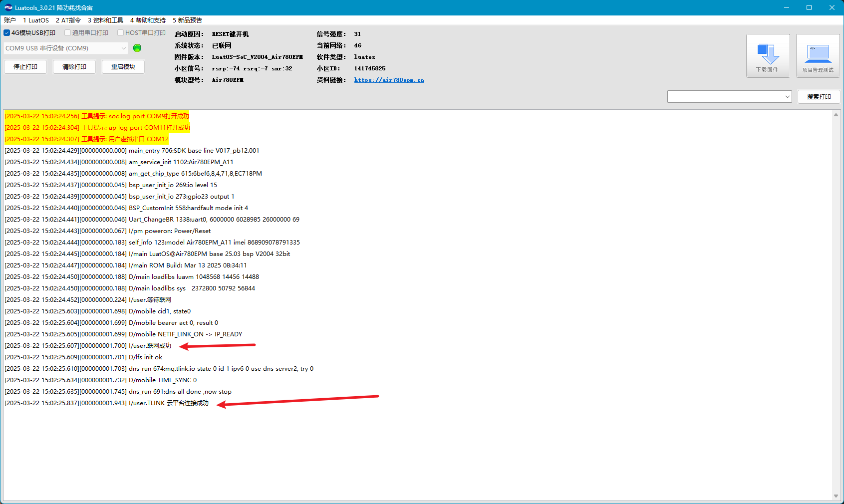Select the log line 'TLINK 云平台连接成功'

pos(107,403)
